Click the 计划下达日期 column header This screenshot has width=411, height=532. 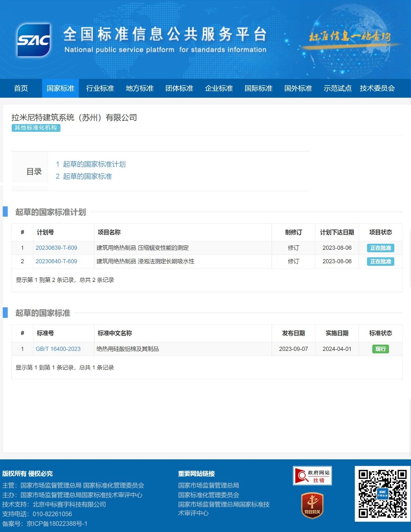(x=337, y=232)
